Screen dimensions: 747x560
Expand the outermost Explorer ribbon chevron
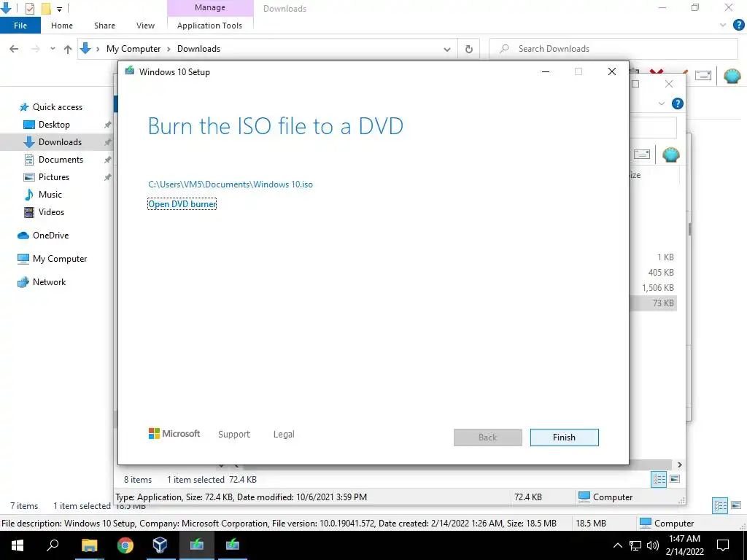pyautogui.click(x=723, y=25)
